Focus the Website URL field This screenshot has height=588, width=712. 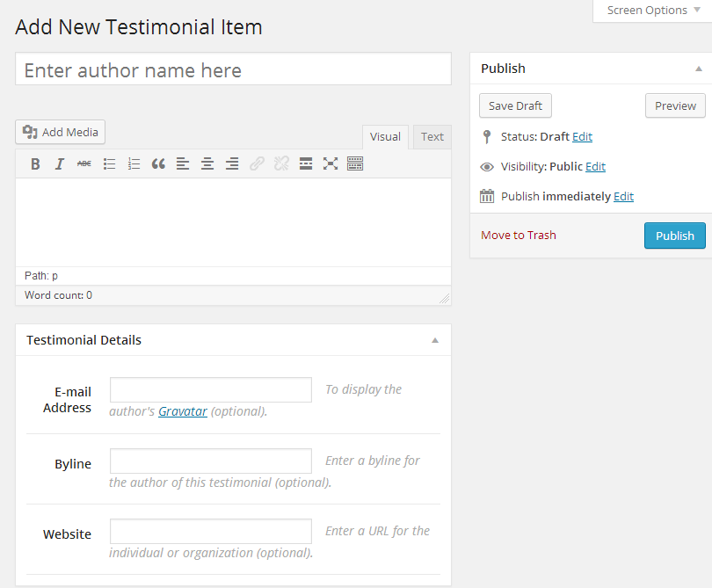coord(211,532)
